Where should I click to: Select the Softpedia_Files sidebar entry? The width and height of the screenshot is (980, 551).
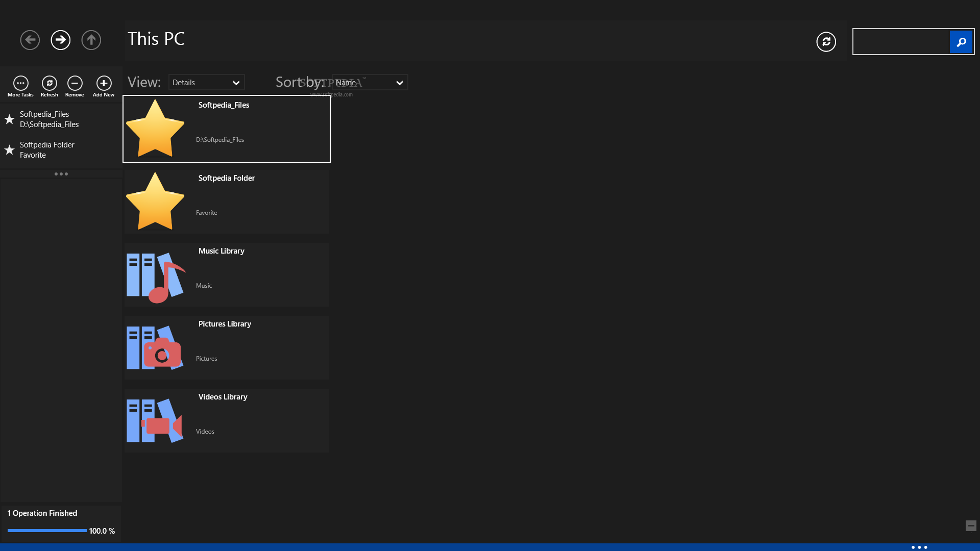[61, 119]
